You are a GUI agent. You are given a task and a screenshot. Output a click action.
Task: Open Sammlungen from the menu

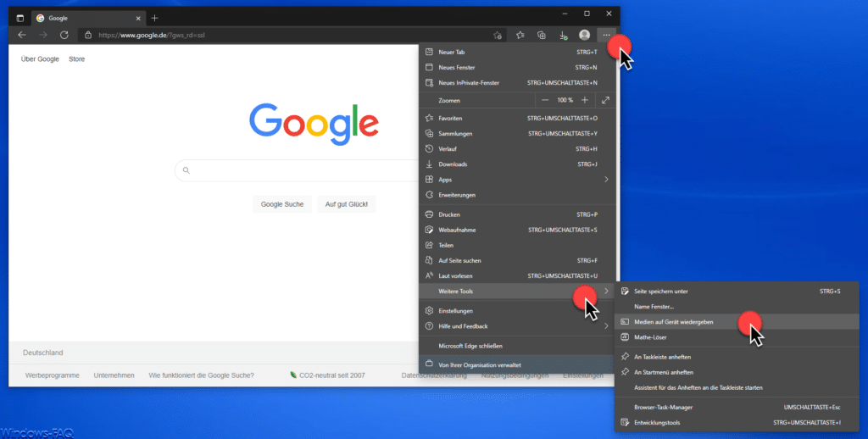pos(517,134)
